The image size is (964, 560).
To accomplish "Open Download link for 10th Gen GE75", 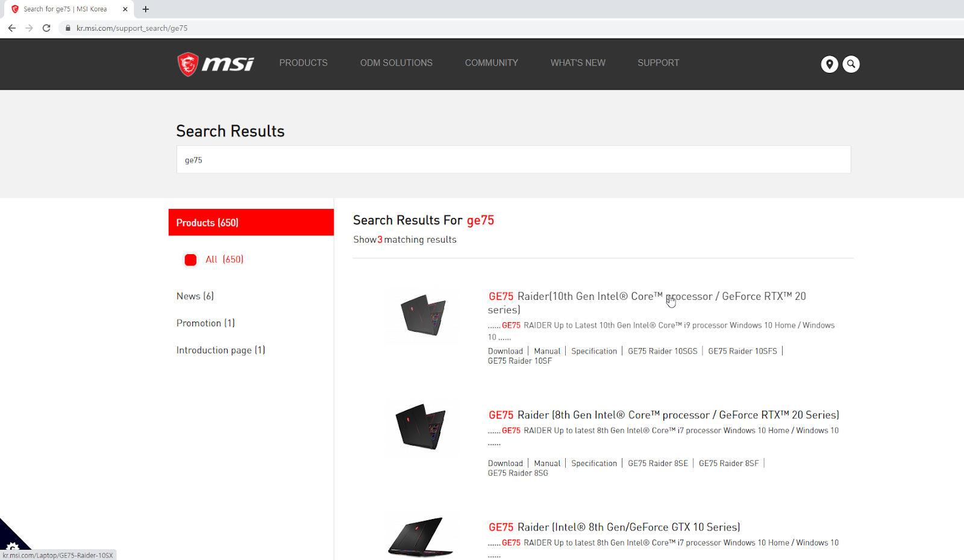I will tap(505, 351).
